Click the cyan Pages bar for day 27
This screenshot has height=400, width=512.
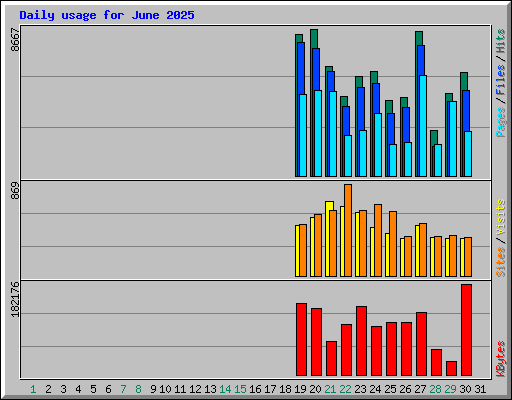(x=423, y=126)
